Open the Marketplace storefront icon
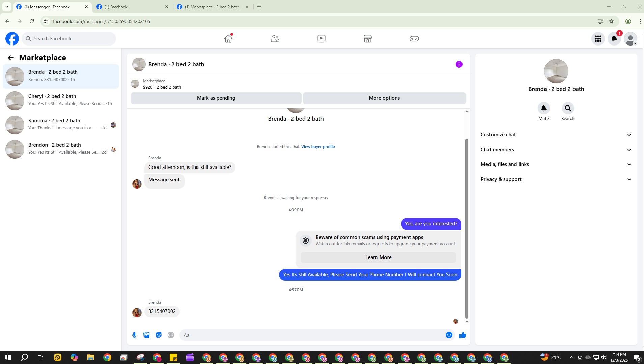 click(368, 39)
